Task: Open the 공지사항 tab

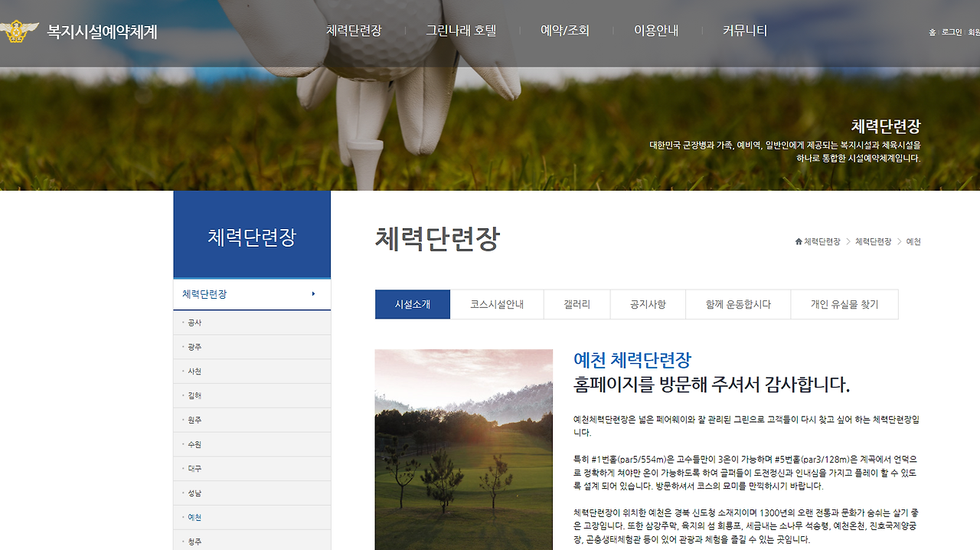Action: point(647,304)
